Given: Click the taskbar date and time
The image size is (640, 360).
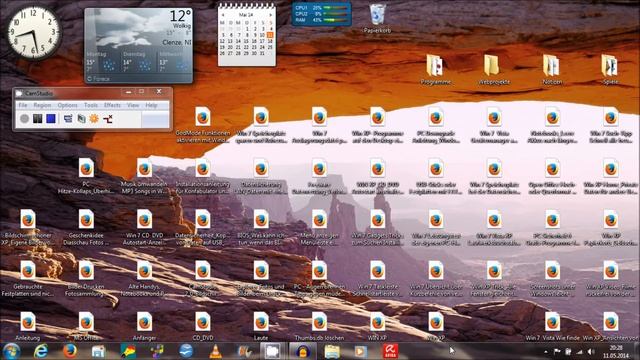Looking at the screenshot, I should 616,351.
